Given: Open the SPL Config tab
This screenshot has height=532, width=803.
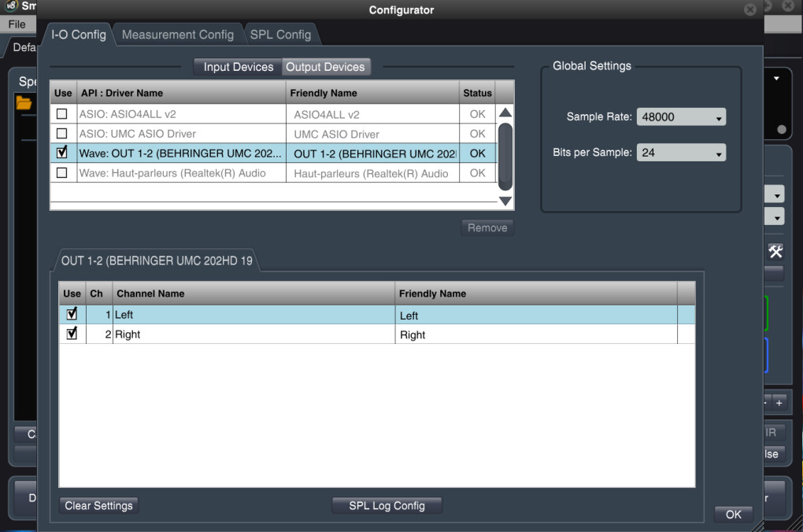Looking at the screenshot, I should (x=280, y=35).
